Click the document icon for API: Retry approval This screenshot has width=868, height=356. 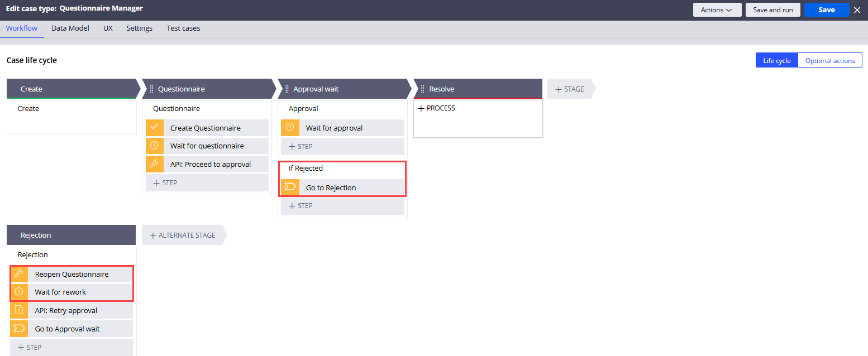click(19, 310)
